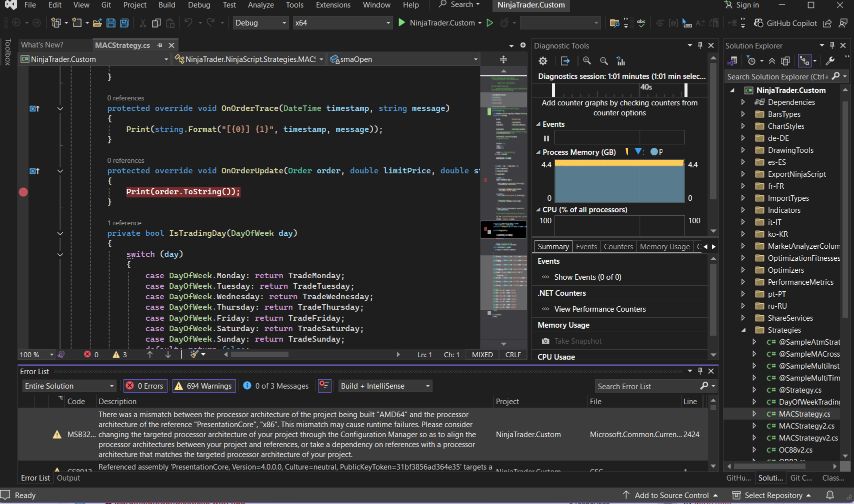Click the horizontal scrollbar in code editor
This screenshot has height=504, width=854.
click(260, 355)
